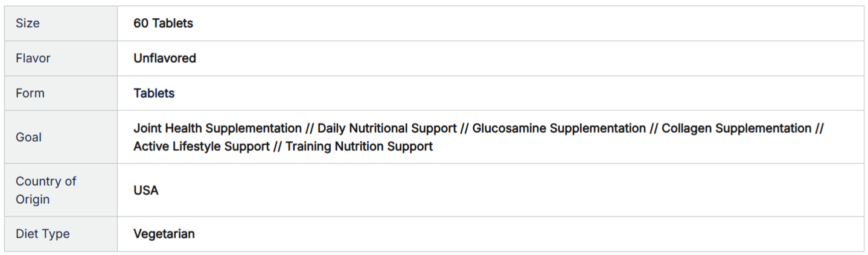
Task: Select the 'Training Nutrition Support' text
Action: pyautogui.click(x=359, y=146)
